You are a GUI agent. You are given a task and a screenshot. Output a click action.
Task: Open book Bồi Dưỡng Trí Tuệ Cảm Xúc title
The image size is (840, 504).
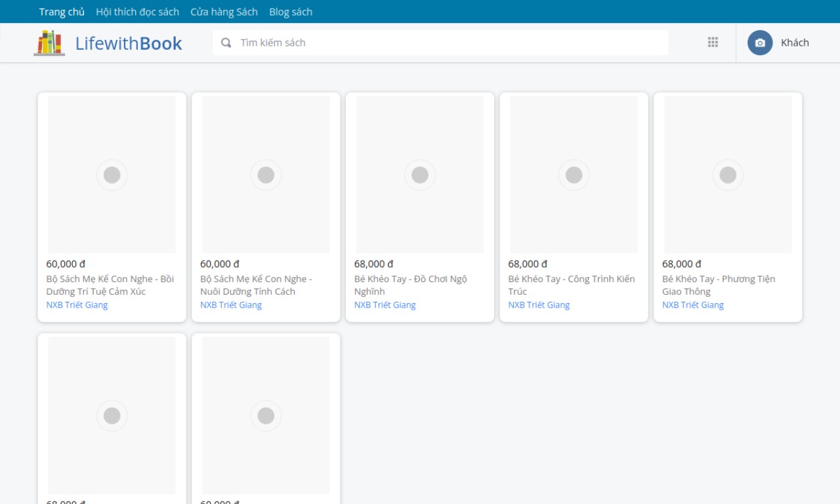click(x=110, y=285)
